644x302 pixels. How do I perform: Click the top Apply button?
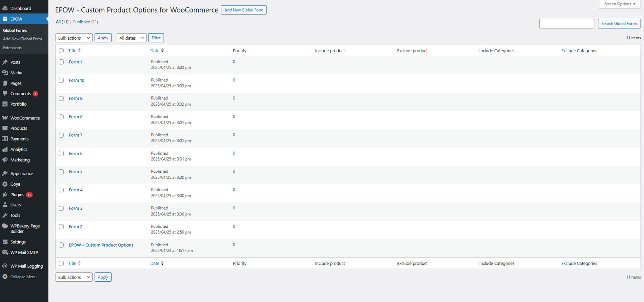(103, 38)
